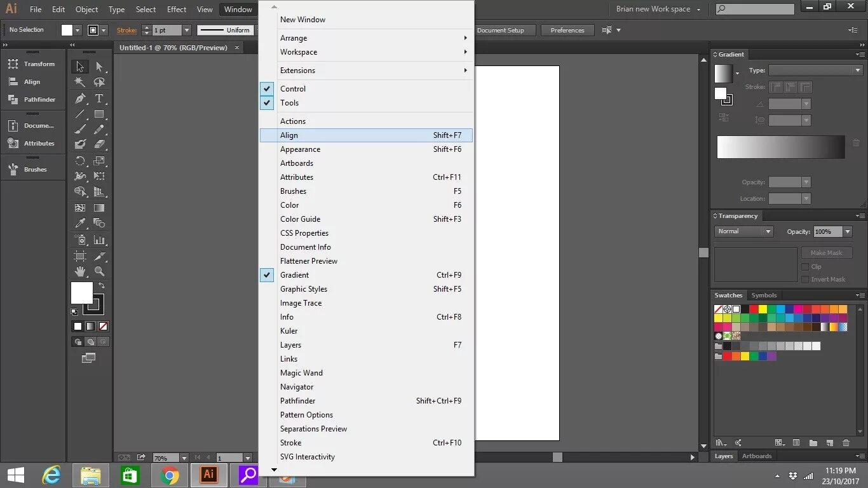The image size is (868, 488).
Task: Select the Symbol Sprayer tool
Action: (79, 240)
